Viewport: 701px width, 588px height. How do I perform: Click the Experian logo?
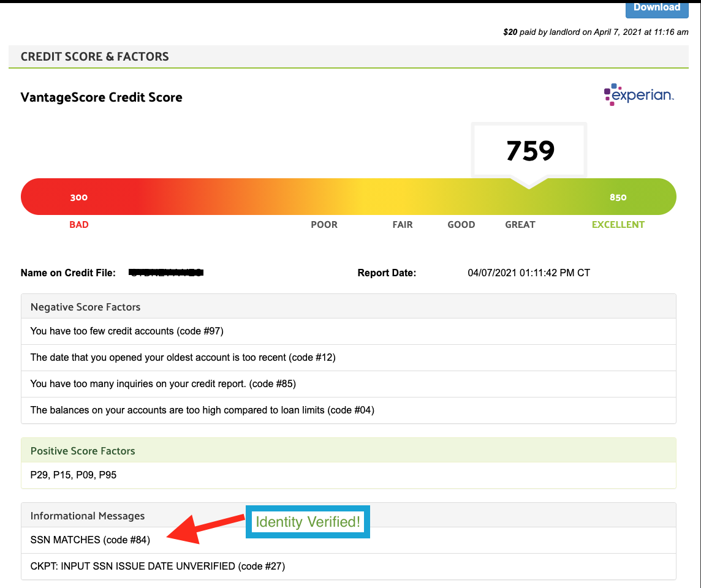click(x=638, y=95)
